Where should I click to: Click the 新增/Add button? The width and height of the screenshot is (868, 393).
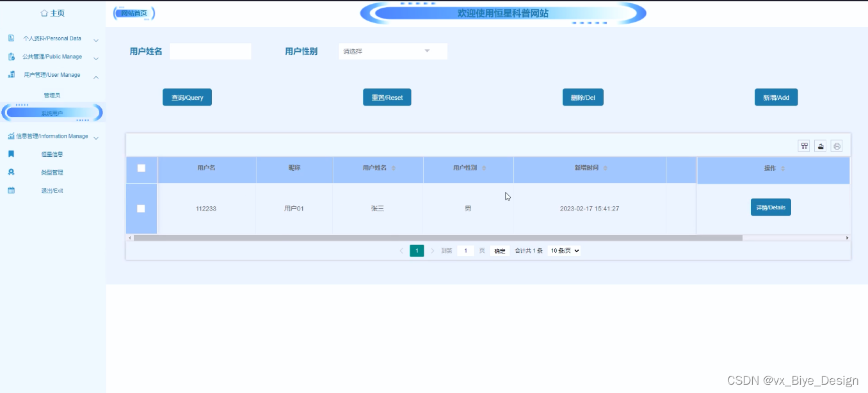coord(776,97)
